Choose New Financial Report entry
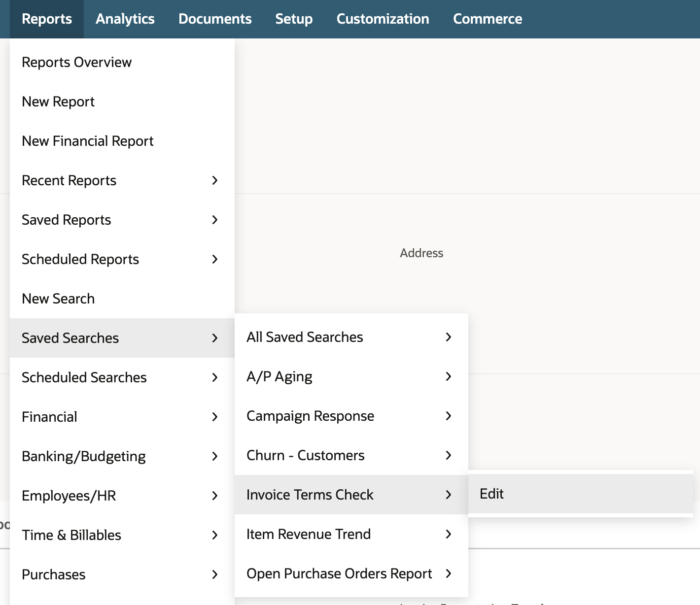The height and width of the screenshot is (605, 700). coord(122,141)
